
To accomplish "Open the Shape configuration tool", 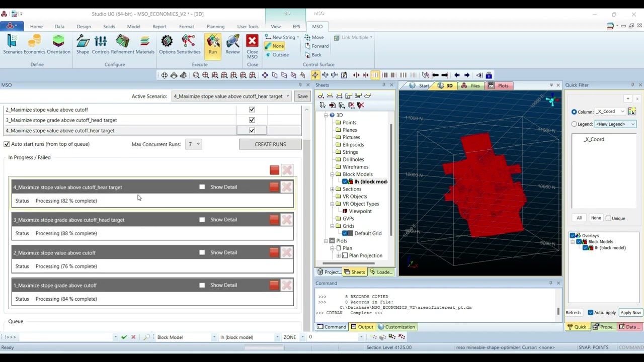I will point(83,44).
